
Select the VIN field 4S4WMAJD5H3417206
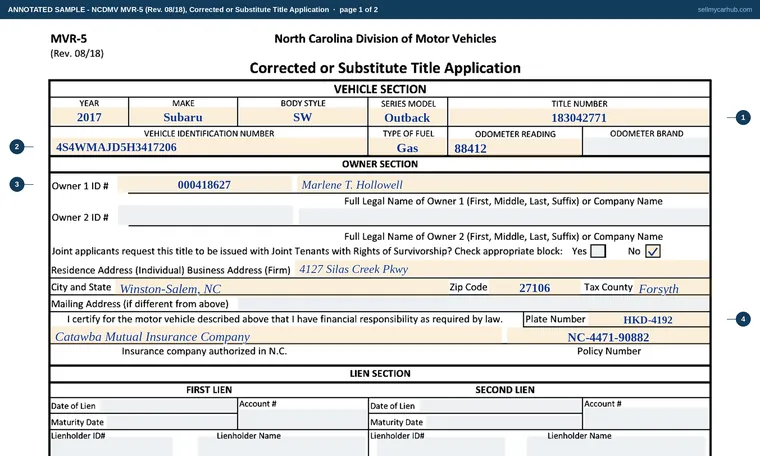point(208,147)
